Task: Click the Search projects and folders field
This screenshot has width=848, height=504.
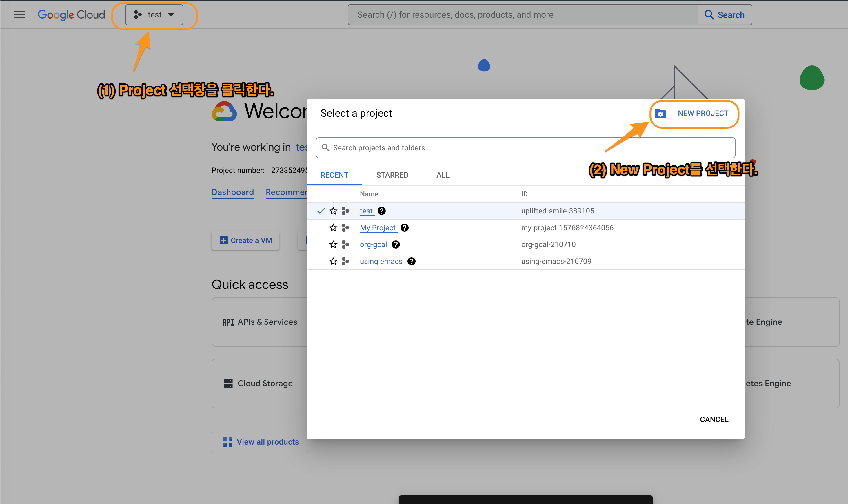Action: (525, 148)
